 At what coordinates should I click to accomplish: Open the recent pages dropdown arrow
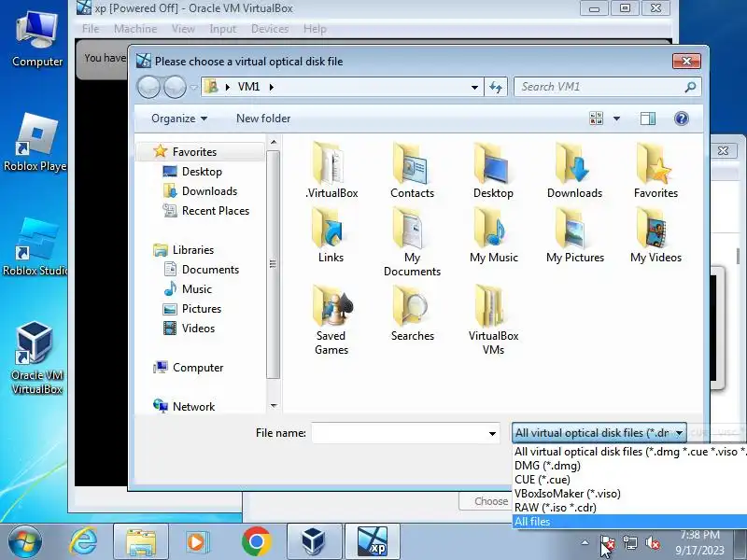tap(193, 88)
